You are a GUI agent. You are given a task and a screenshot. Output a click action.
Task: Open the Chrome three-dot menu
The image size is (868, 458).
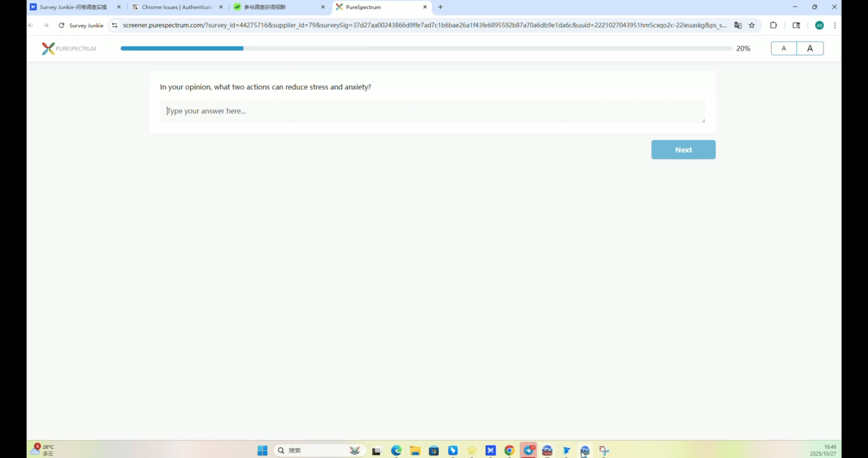(835, 25)
